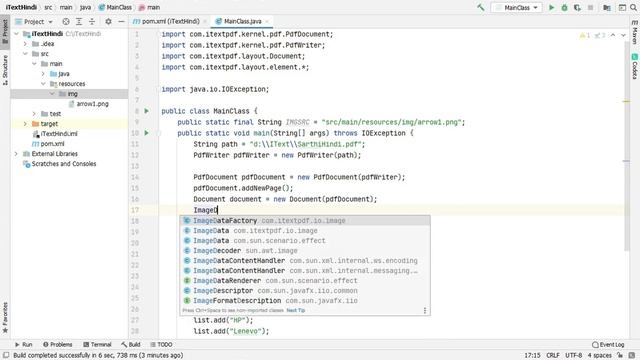Image resolution: width=640 pixels, height=360 pixels.
Task: Collapse the src folder
Action: coord(25,54)
